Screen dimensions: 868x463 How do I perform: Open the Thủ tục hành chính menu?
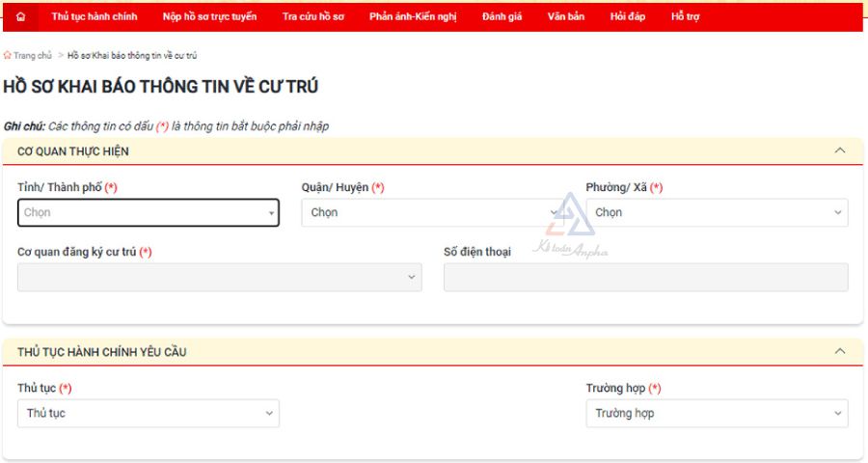coord(95,17)
